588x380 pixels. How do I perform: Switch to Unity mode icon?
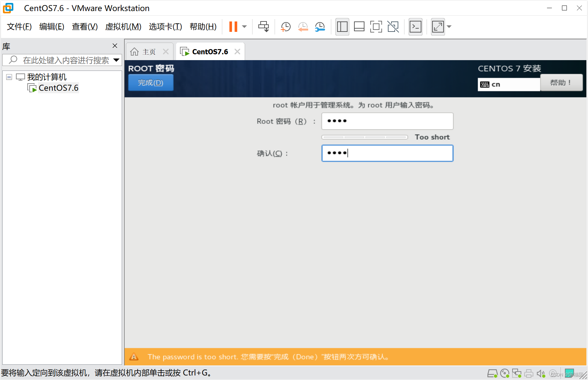click(393, 27)
